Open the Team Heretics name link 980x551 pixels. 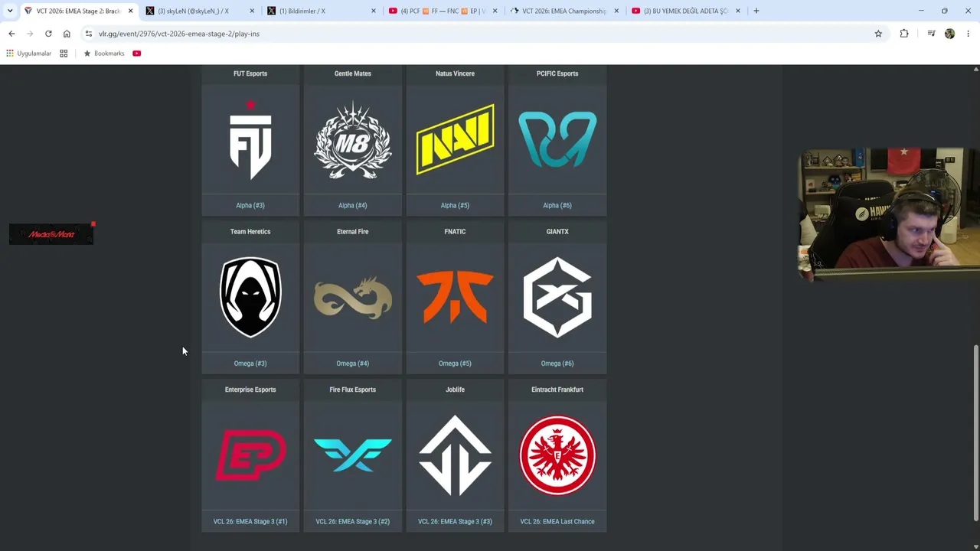tap(250, 231)
